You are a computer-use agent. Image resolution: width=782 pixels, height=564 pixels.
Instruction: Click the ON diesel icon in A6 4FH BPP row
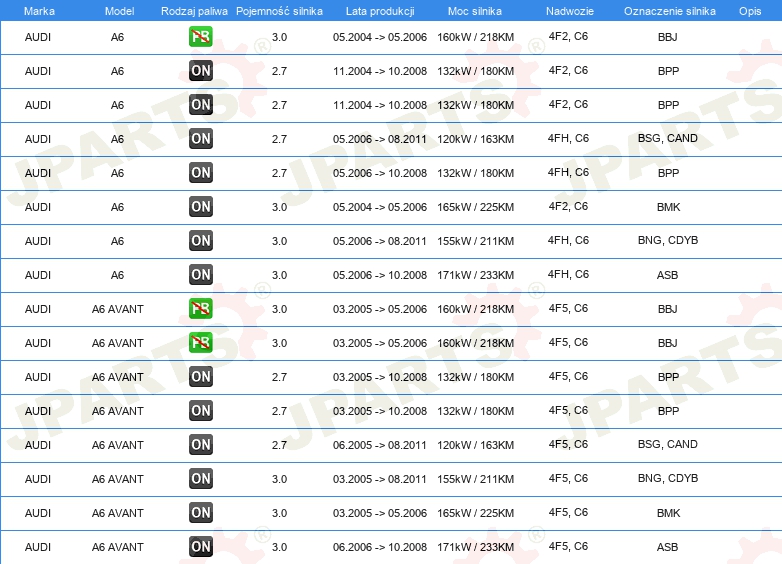pyautogui.click(x=200, y=173)
